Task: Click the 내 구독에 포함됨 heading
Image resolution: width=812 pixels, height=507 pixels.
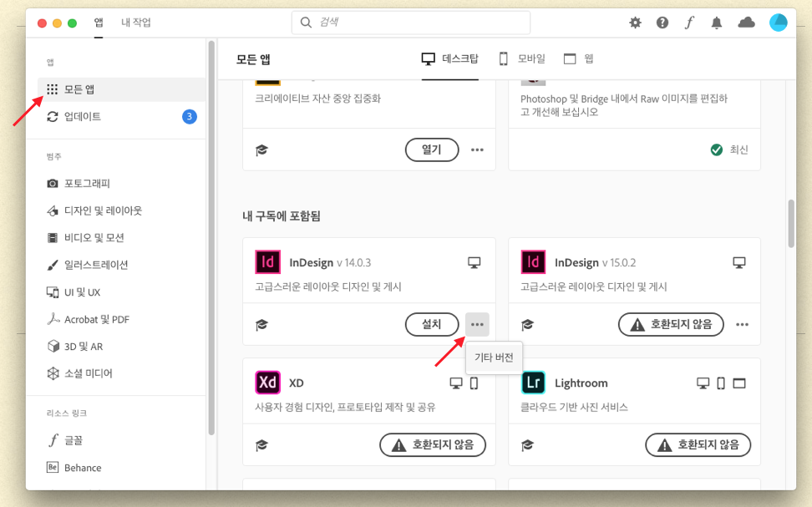Action: [x=282, y=216]
